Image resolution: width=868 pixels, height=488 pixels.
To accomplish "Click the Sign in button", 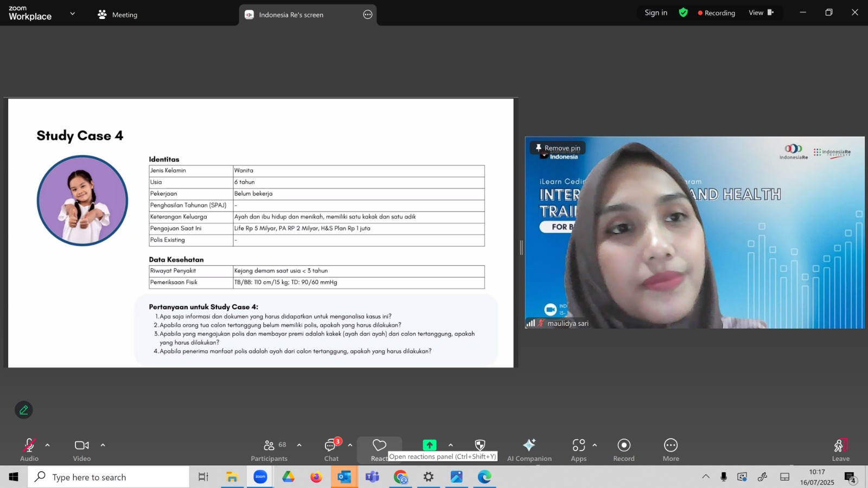I will pos(656,12).
